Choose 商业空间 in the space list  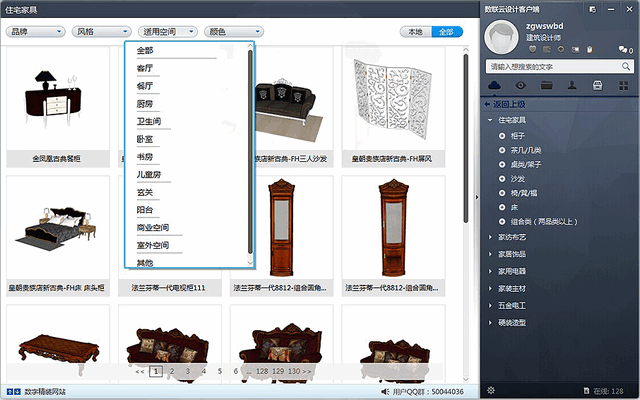click(153, 227)
